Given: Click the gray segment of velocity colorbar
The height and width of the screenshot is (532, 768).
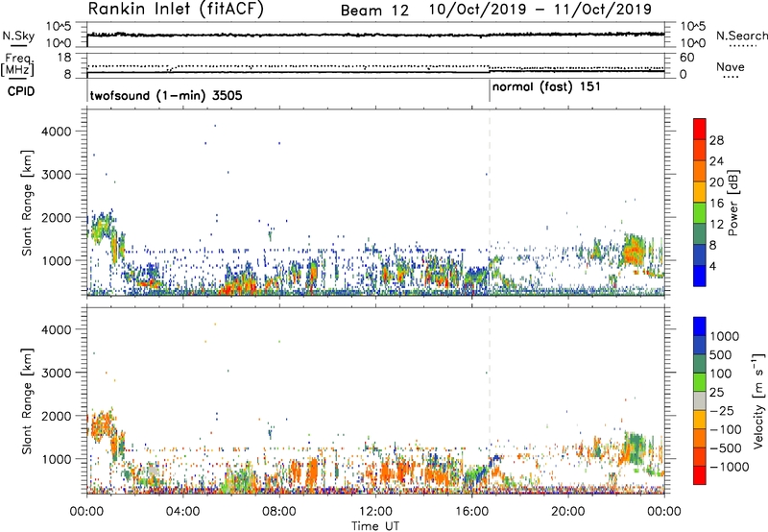Looking at the screenshot, I should click(700, 401).
